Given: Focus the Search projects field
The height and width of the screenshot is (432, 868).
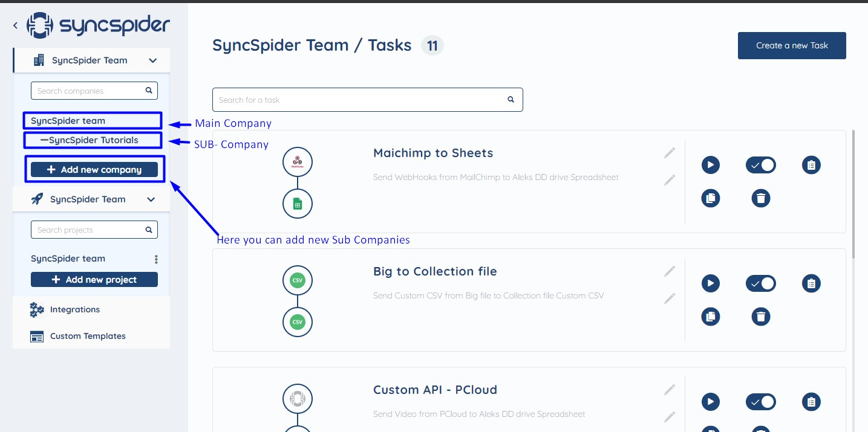Looking at the screenshot, I should tap(94, 230).
